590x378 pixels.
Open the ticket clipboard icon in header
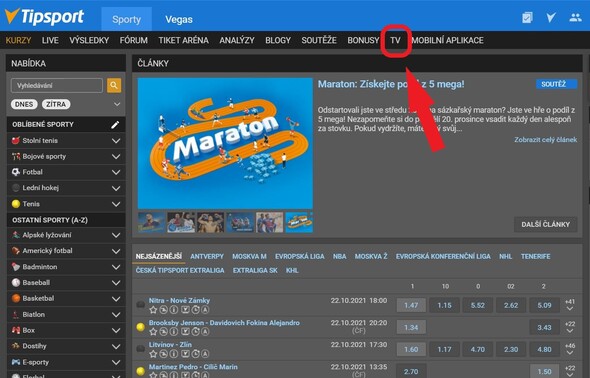coord(527,17)
